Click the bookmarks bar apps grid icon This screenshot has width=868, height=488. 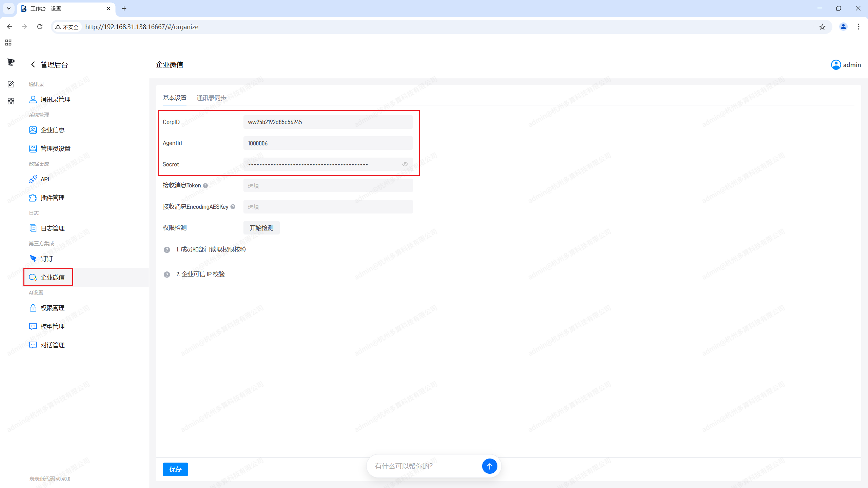[x=8, y=42]
